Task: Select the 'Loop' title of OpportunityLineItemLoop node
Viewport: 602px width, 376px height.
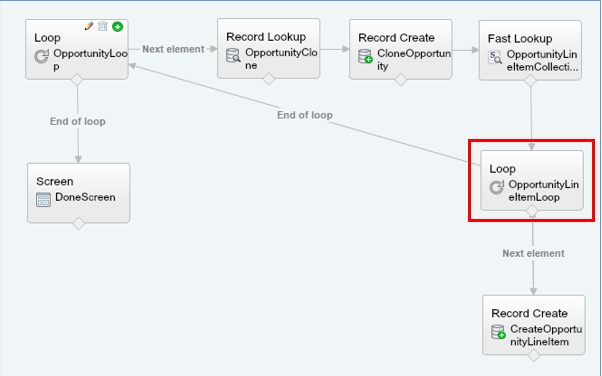Action: click(x=502, y=169)
